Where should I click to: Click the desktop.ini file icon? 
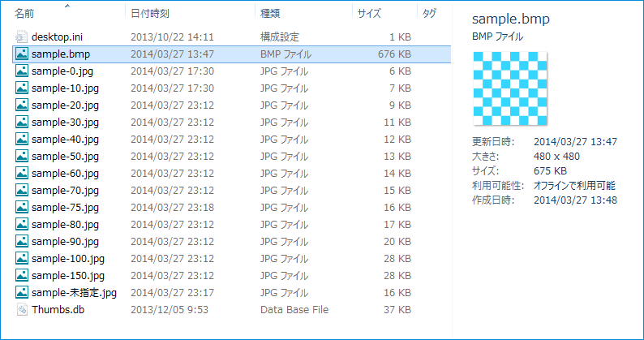(x=22, y=37)
